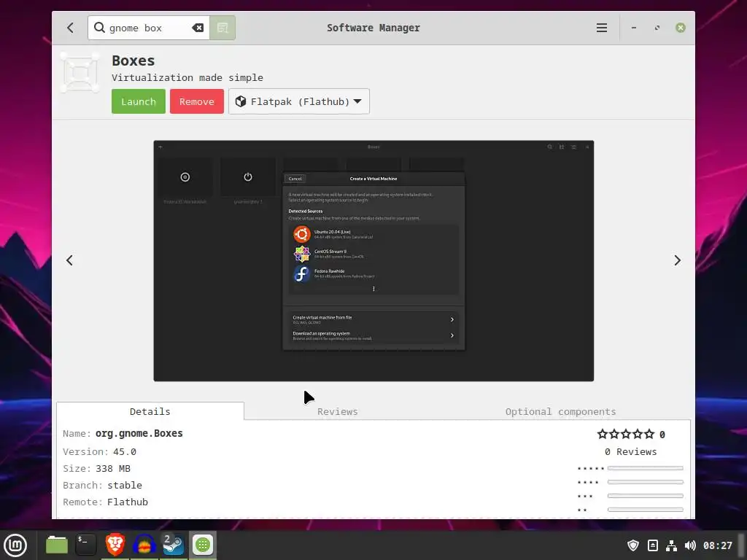The image size is (747, 560).
Task: Click the search magnifier icon
Action: click(99, 28)
